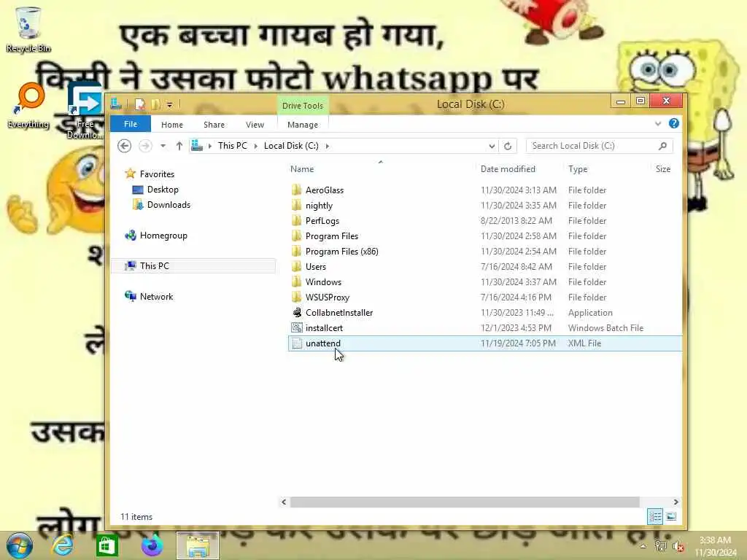Image resolution: width=747 pixels, height=560 pixels.
Task: Open the Start button on taskbar
Action: [x=19, y=545]
